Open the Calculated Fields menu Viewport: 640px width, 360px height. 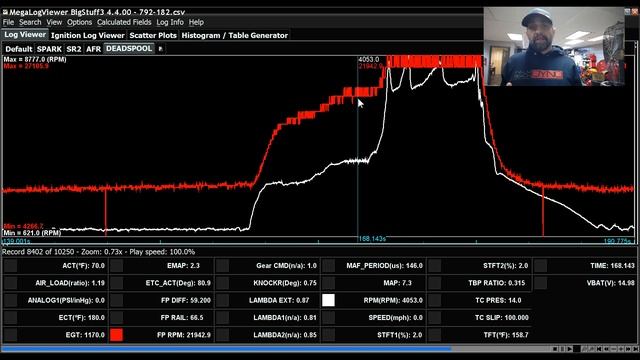click(x=124, y=22)
